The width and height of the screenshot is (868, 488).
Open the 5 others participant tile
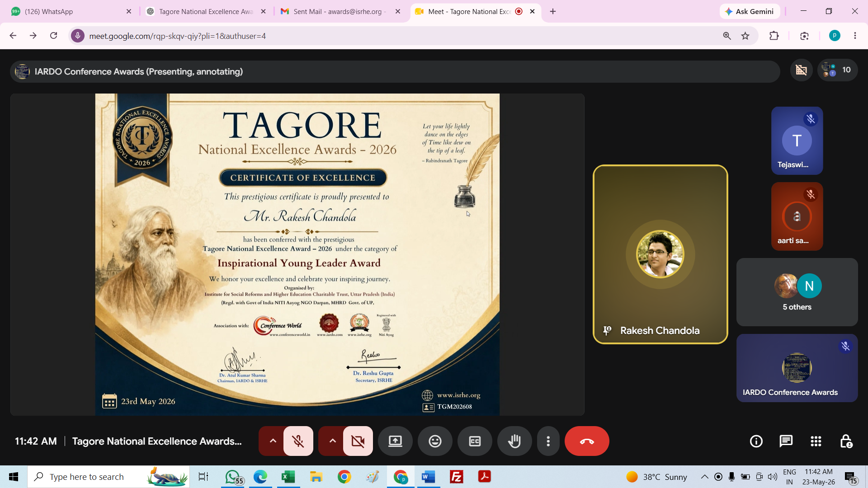(797, 292)
